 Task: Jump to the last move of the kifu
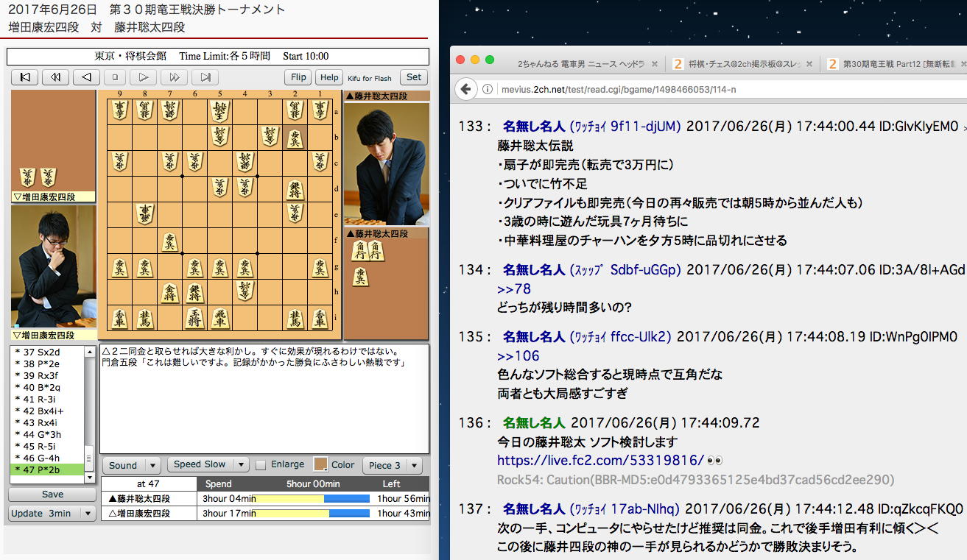pyautogui.click(x=205, y=77)
